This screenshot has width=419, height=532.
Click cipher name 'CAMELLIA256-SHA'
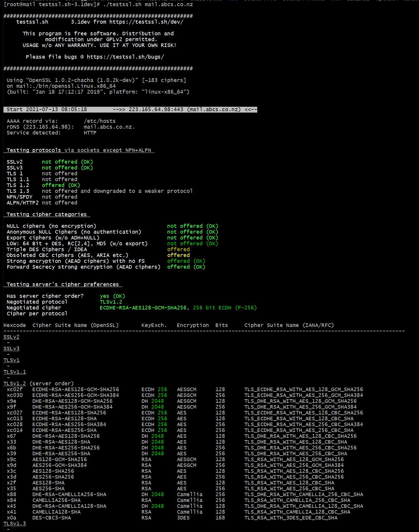coord(56,500)
